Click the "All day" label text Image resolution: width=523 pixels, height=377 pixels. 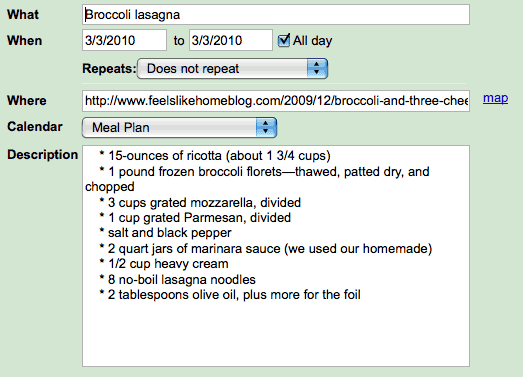point(312,41)
